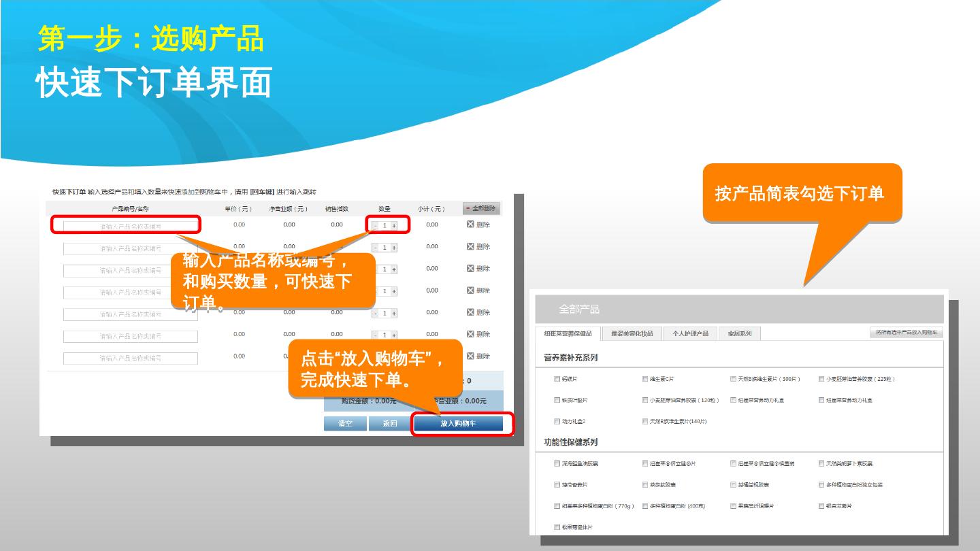Check 纽崔莱多种植物蛋白粉（770g）
This screenshot has width=980, height=551.
coord(557,506)
